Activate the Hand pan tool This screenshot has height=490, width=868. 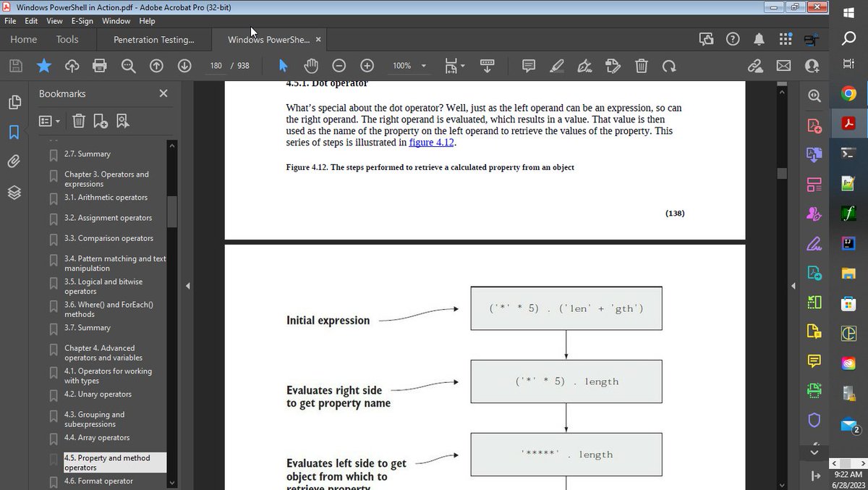(311, 66)
